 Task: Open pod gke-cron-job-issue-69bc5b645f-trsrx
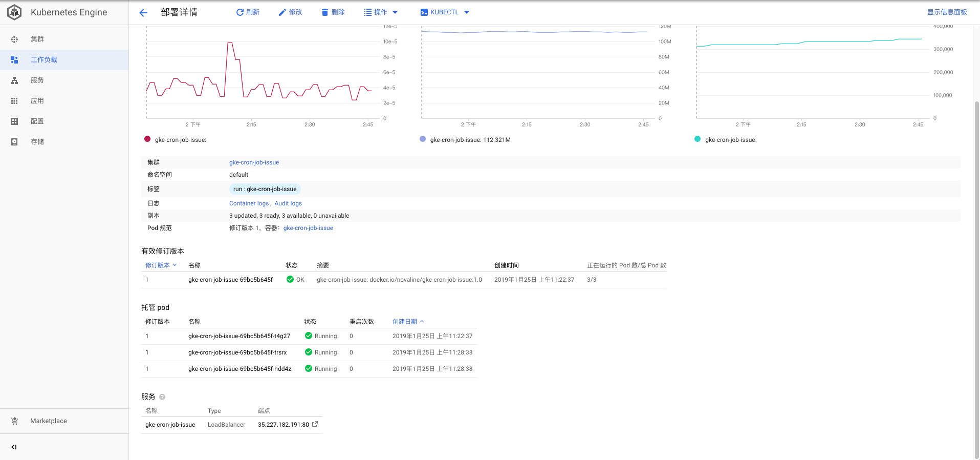(237, 352)
